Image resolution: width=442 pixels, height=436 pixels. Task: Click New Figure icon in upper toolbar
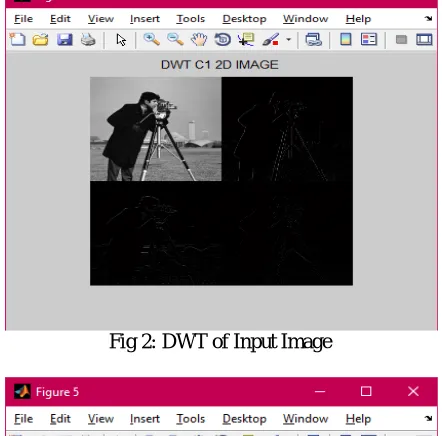[17, 39]
